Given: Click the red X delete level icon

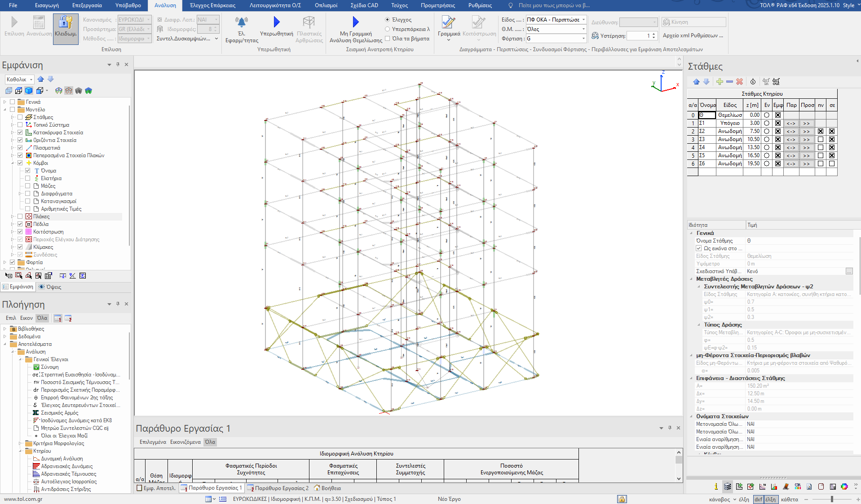Looking at the screenshot, I should 739,82.
